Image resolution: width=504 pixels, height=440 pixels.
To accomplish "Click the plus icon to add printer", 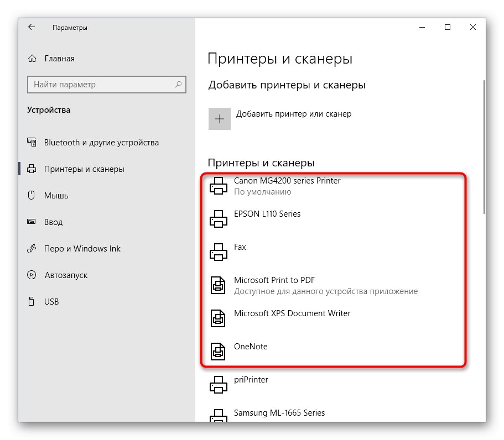I will [220, 119].
